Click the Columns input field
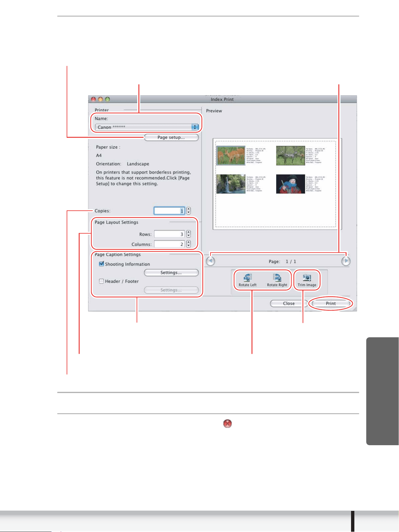 tap(169, 244)
